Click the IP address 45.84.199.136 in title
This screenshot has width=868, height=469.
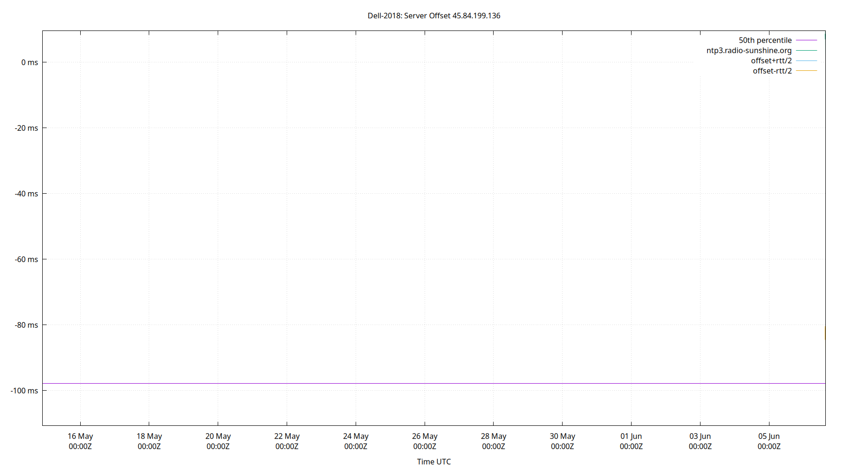point(475,15)
